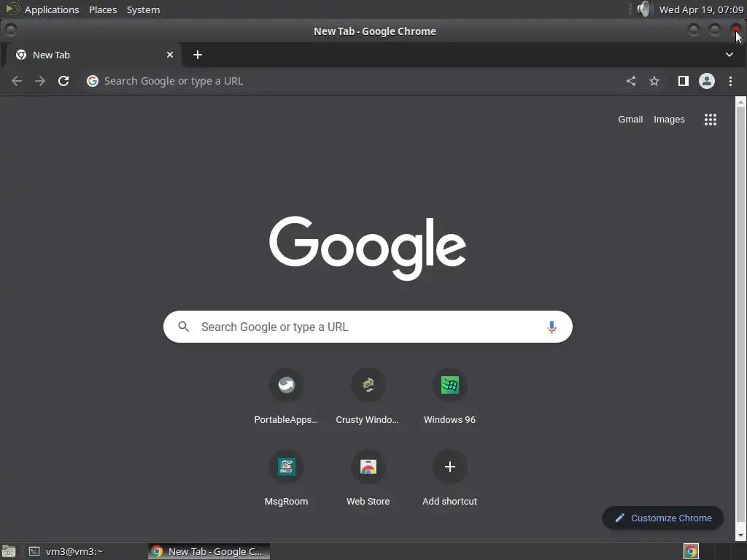
Task: Open the profile avatar menu
Action: pos(706,81)
